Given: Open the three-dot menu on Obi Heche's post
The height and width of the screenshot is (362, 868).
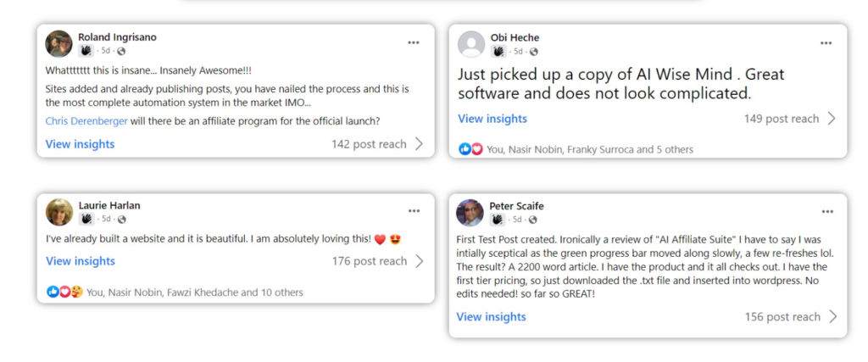Looking at the screenshot, I should pos(826,43).
